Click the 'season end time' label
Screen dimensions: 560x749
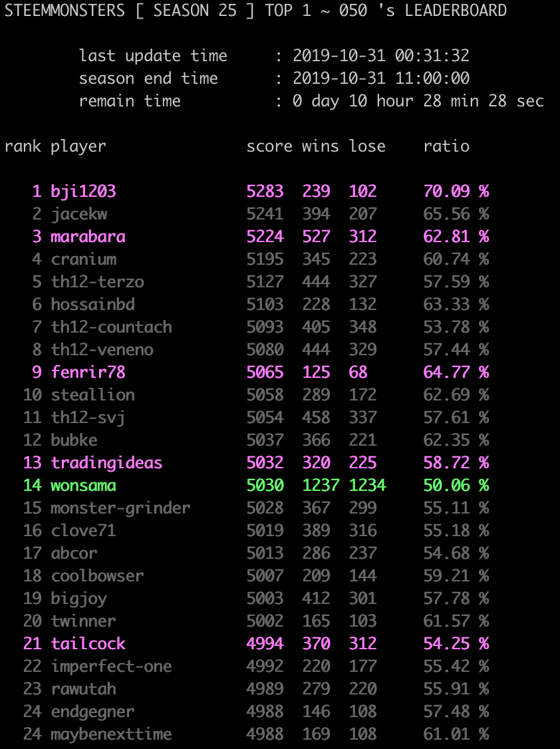pyautogui.click(x=148, y=78)
